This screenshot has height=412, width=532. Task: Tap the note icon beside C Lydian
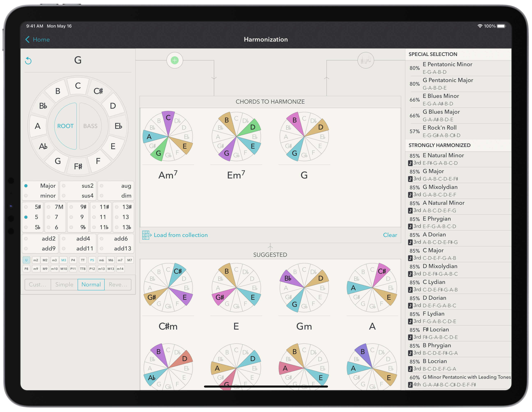coord(411,290)
